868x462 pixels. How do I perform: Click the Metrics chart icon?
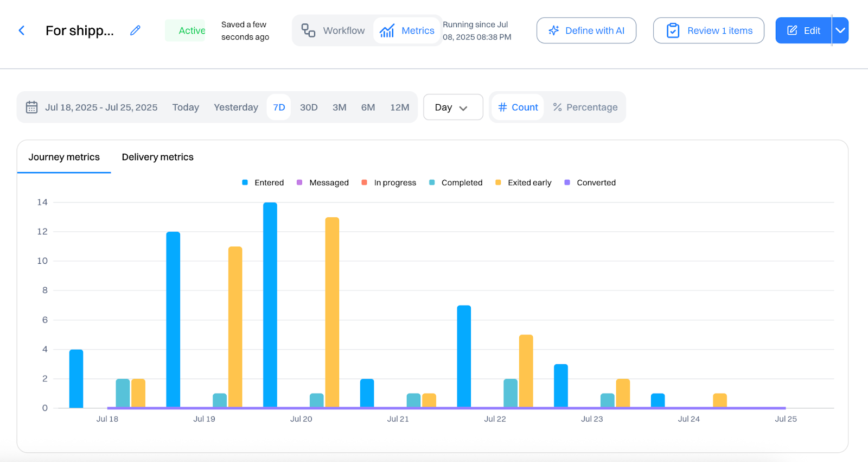click(387, 30)
